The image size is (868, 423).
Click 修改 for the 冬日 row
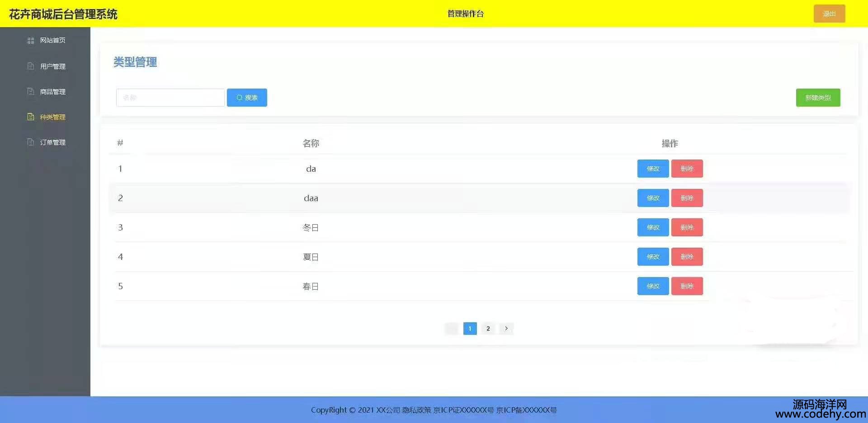pyautogui.click(x=653, y=227)
